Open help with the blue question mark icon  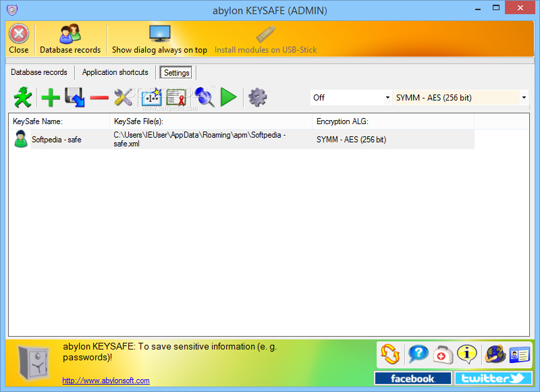418,354
